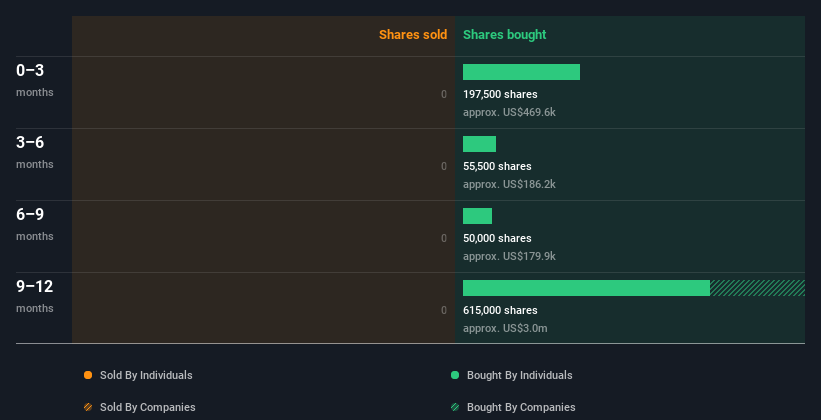Toggle the Sold By Individuals legend label
This screenshot has height=420, width=821.
pos(146,375)
